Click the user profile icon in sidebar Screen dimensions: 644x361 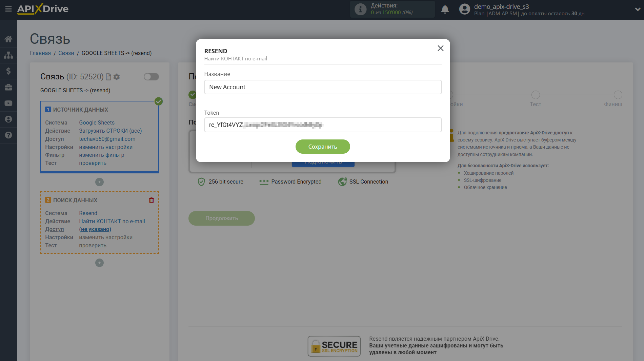coord(8,119)
